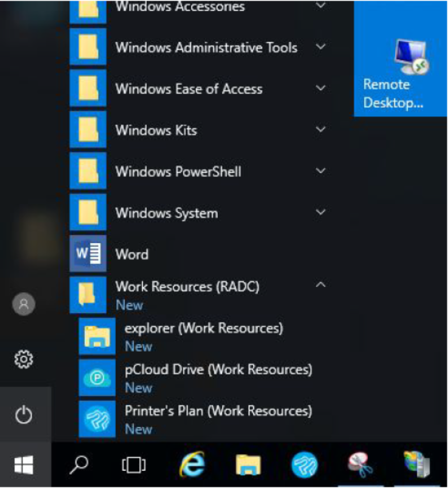
Task: Open Server Manager icon on the taskbar
Action: point(417,464)
